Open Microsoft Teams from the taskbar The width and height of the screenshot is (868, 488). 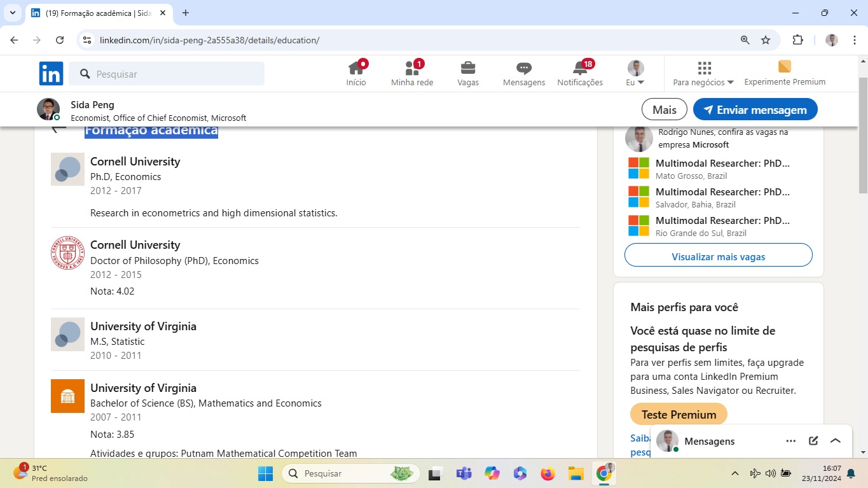tap(464, 473)
